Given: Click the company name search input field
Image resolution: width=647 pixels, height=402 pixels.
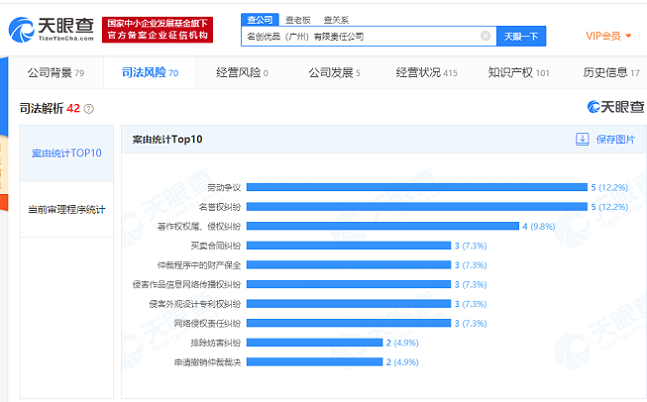Looking at the screenshot, I should click(x=360, y=36).
